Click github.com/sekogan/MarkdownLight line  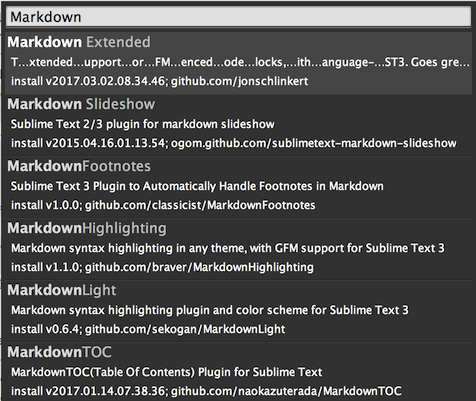click(x=148, y=329)
